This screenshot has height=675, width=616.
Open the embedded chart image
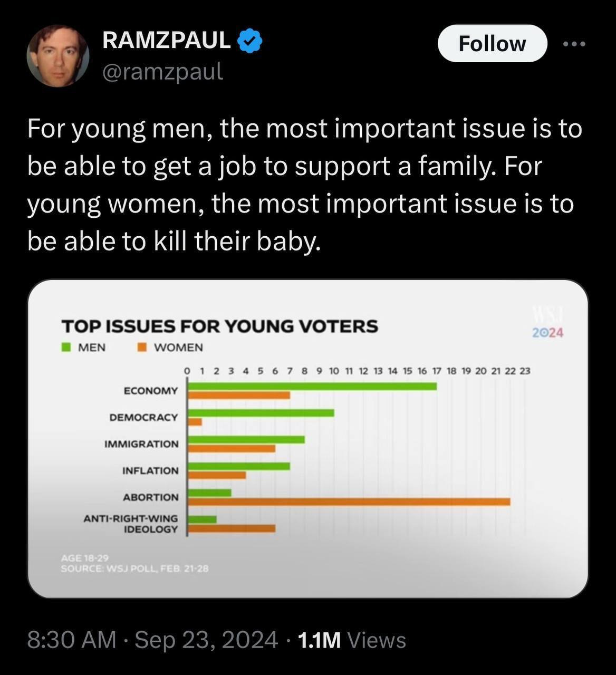(x=307, y=439)
